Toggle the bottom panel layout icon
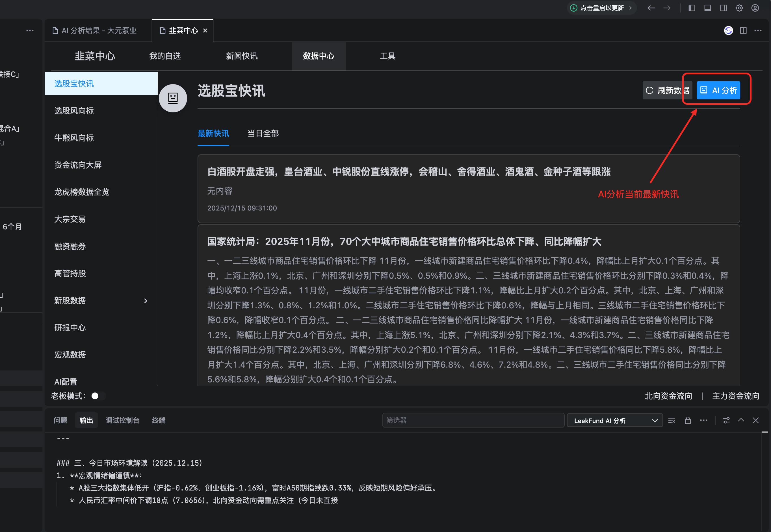The height and width of the screenshot is (532, 771). 708,8
